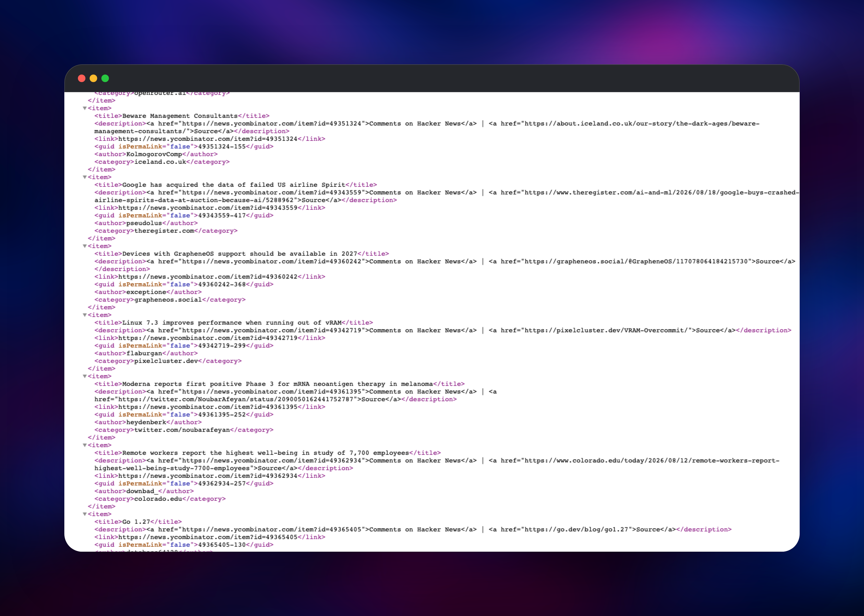Click the link text ending id=49360242

(x=208, y=277)
